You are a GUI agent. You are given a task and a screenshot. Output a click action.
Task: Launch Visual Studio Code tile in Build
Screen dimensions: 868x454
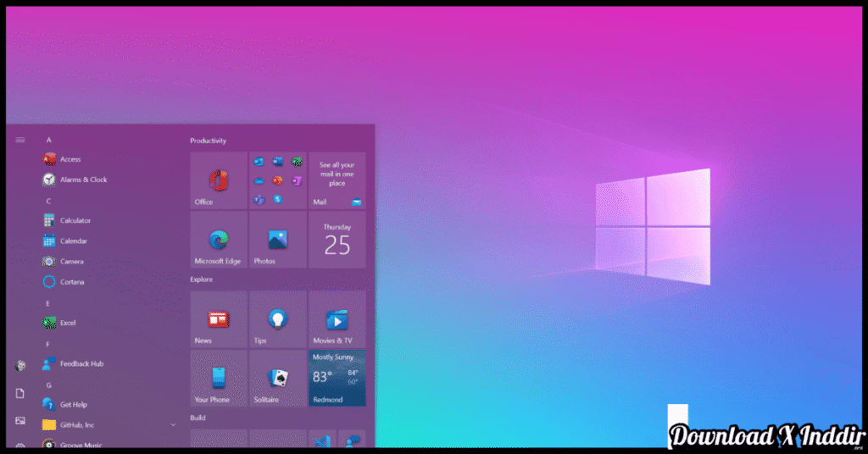coord(322,440)
